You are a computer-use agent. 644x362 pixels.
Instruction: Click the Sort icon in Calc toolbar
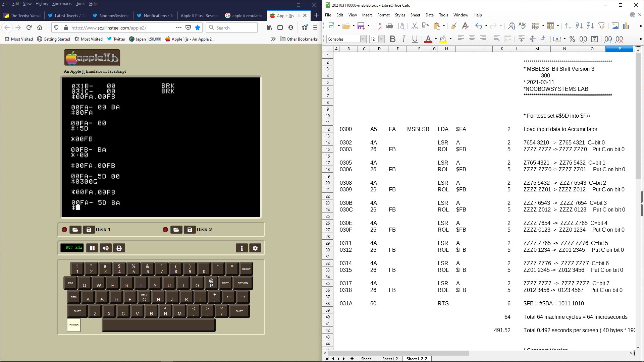tap(568, 26)
